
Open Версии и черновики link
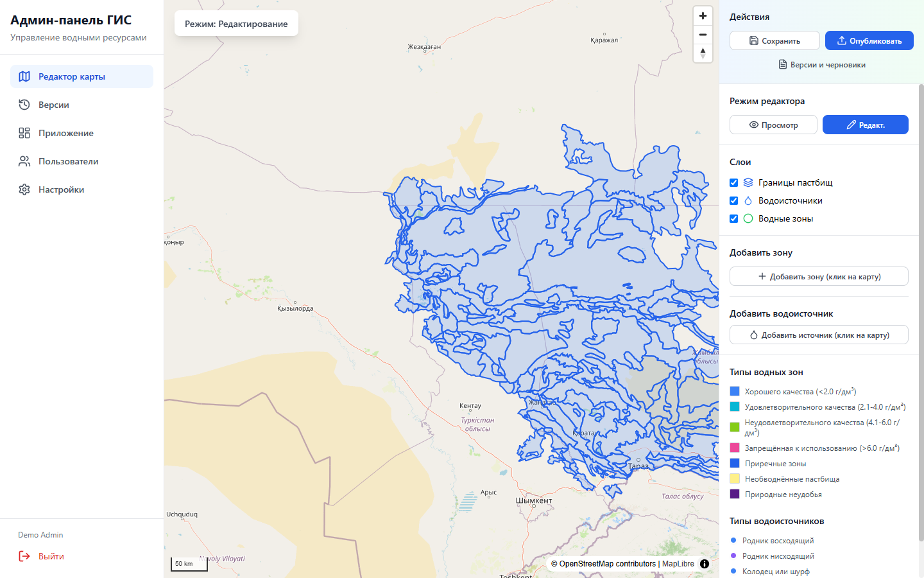(821, 64)
